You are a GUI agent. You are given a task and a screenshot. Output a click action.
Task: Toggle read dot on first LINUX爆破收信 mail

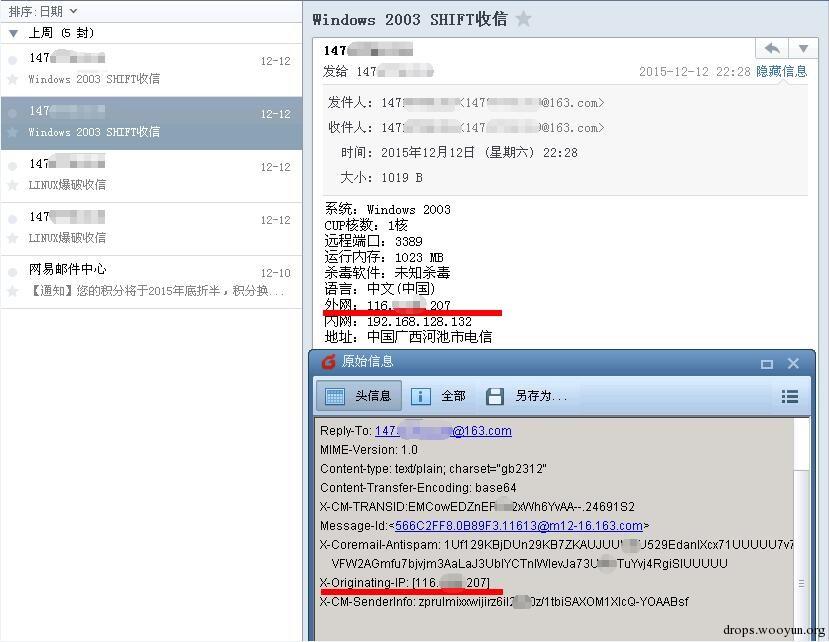coord(13,166)
